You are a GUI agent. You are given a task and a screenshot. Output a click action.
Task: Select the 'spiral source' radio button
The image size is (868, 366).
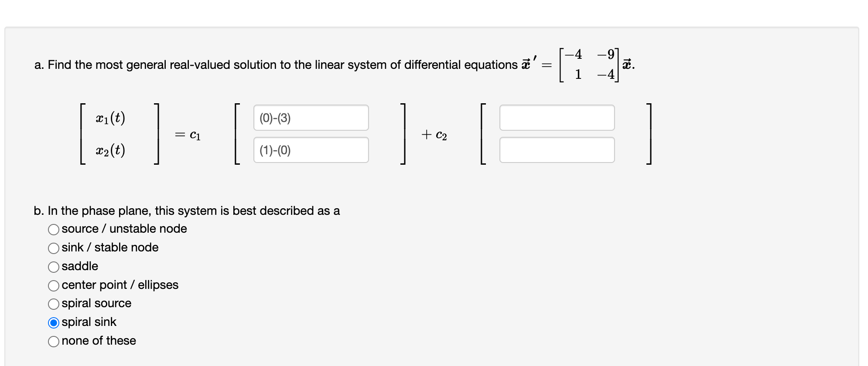[x=54, y=304]
